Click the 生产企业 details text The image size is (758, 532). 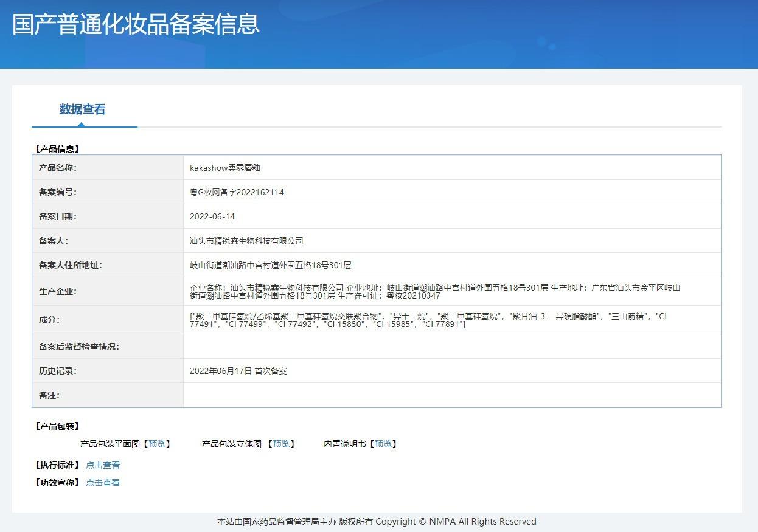coord(434,291)
